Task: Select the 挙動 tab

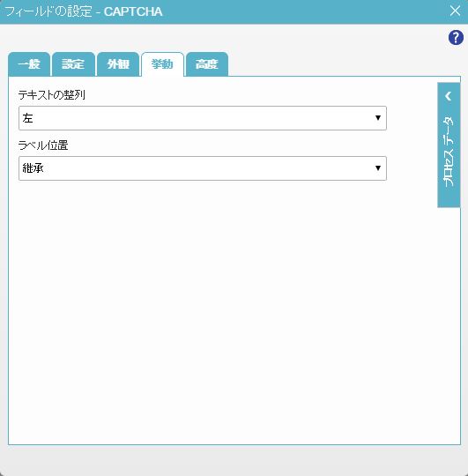Action: (x=162, y=64)
